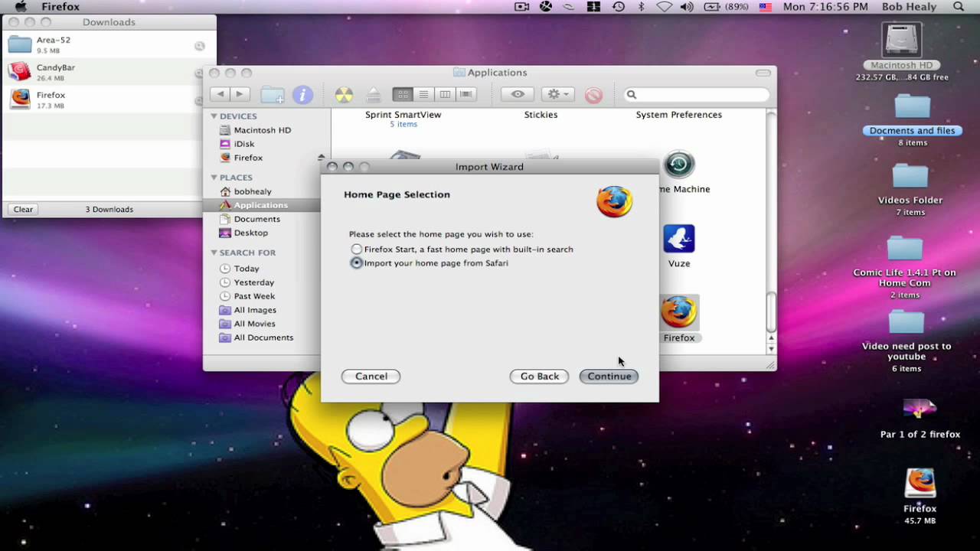Screen dimensions: 980x551
Task: Click the Bob Healy user menu
Action: pyautogui.click(x=910, y=7)
